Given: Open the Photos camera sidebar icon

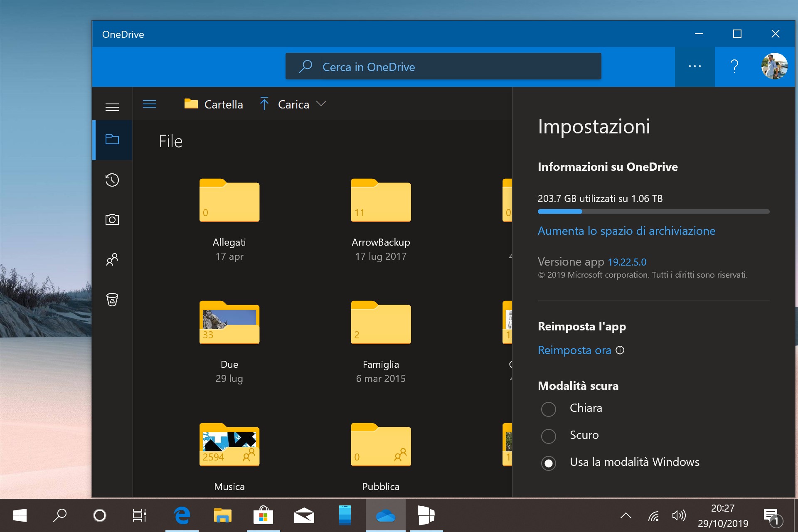Looking at the screenshot, I should point(112,219).
